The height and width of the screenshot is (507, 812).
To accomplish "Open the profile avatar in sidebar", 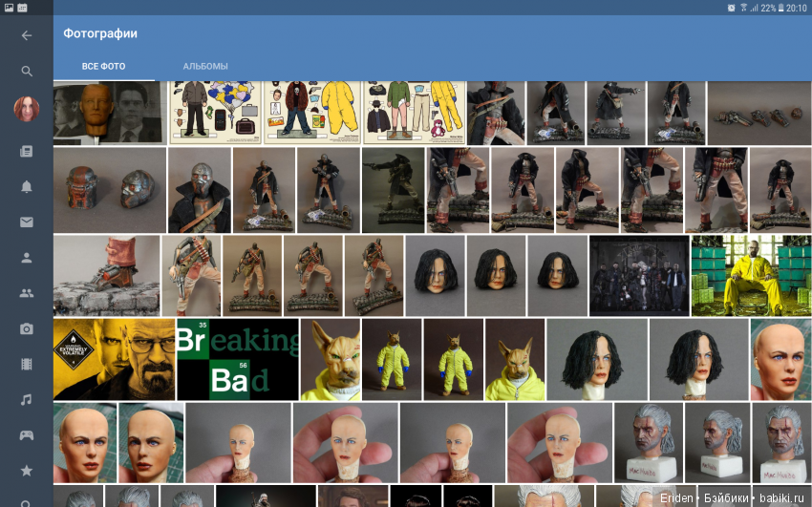I will click(x=27, y=110).
